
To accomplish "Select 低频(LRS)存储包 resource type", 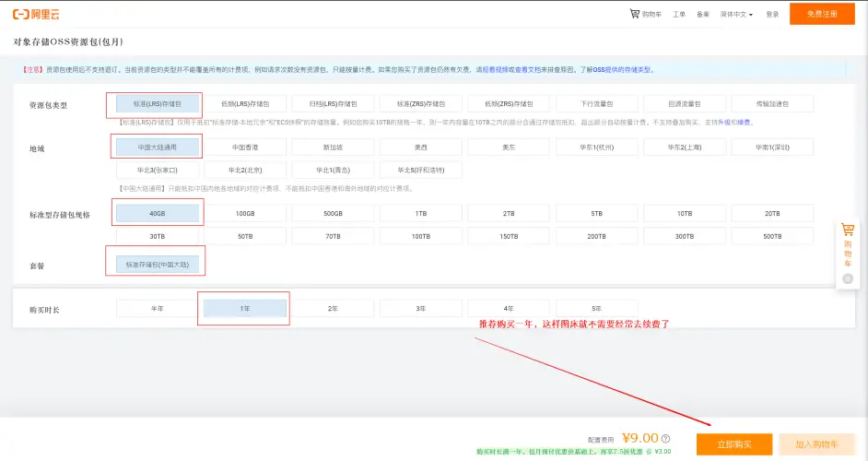I will point(245,103).
